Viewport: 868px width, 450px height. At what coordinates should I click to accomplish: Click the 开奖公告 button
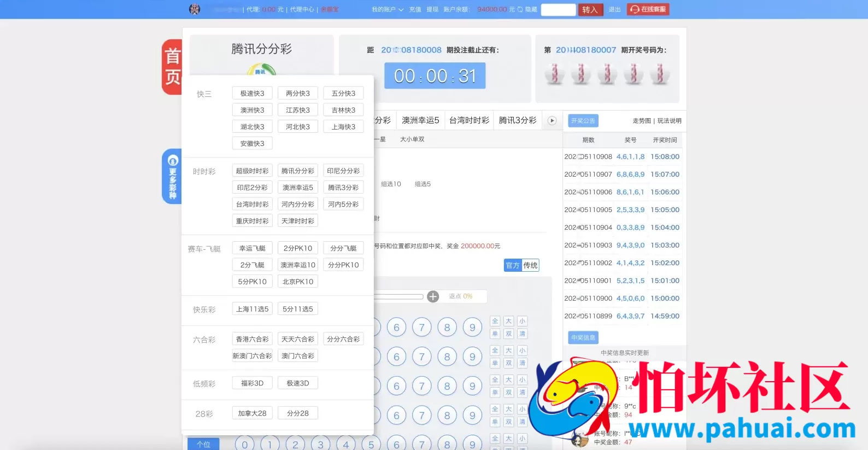point(583,121)
